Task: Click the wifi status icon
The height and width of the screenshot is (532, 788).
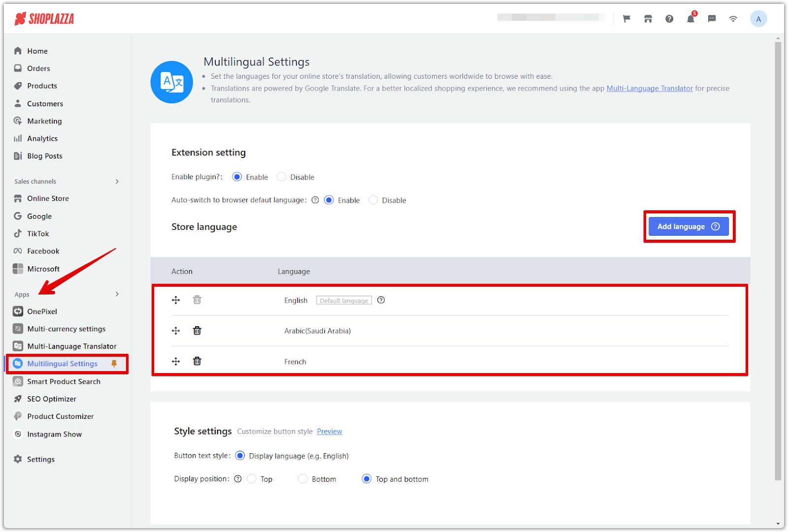Action: click(x=733, y=19)
